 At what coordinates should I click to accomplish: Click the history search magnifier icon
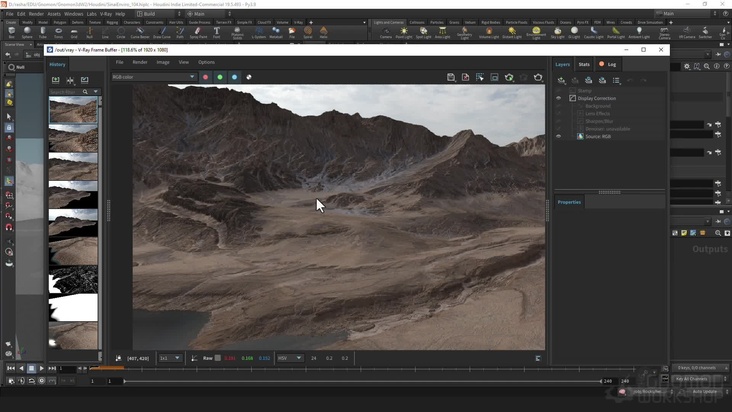[x=85, y=92]
